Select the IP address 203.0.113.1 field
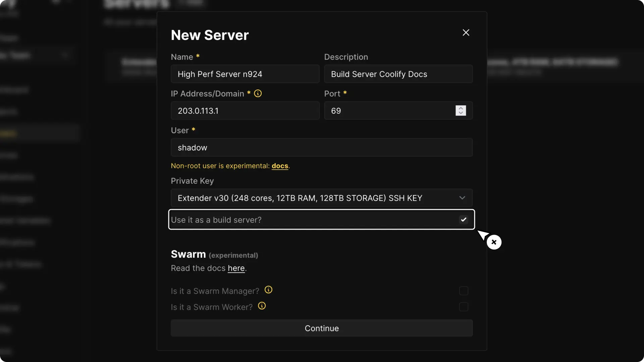644x362 pixels. pyautogui.click(x=245, y=111)
